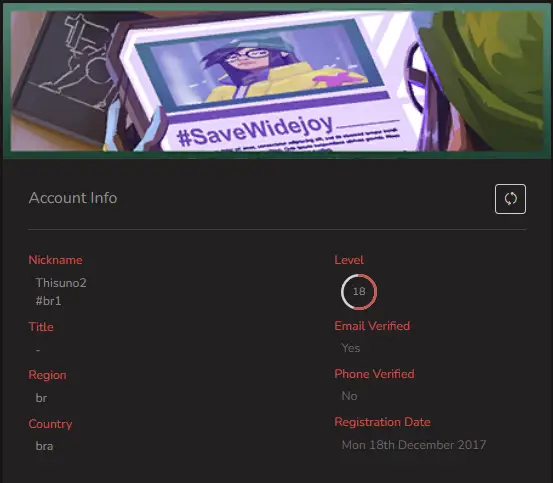Click the Yes value under Email Verified

click(351, 348)
